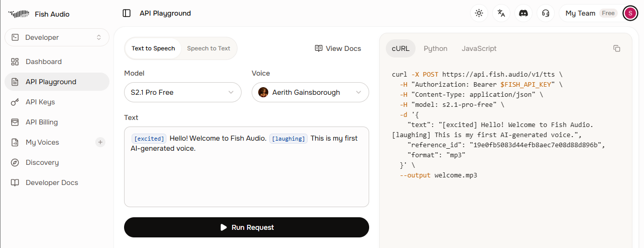Click the My Team Free button

click(x=591, y=13)
